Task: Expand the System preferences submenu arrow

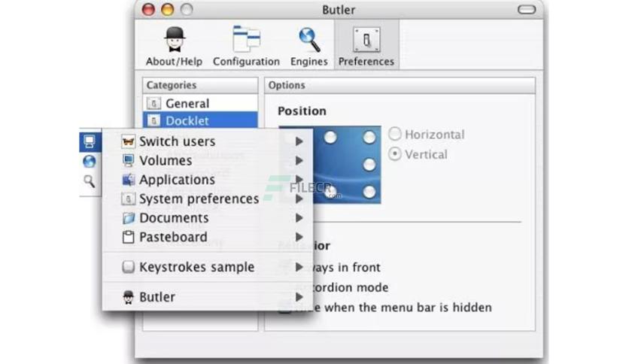Action: 299,199
